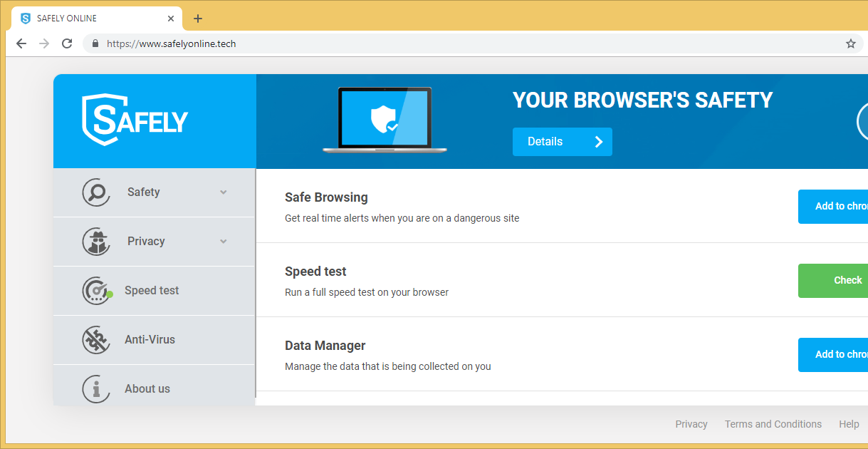Open a new browser tab
This screenshot has width=868, height=449.
[x=198, y=19]
